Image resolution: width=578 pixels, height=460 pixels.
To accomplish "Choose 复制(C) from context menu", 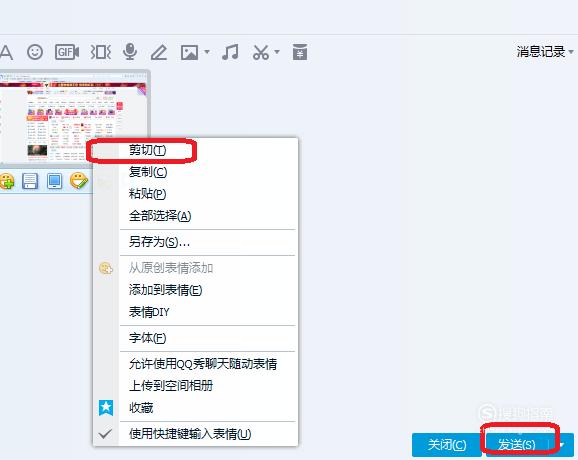I will 195,172.
